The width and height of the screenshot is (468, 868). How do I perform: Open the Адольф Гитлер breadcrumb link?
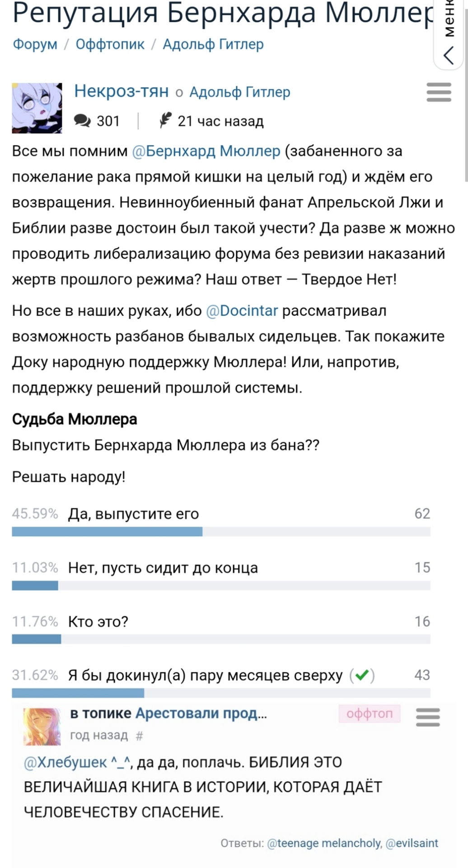click(213, 44)
